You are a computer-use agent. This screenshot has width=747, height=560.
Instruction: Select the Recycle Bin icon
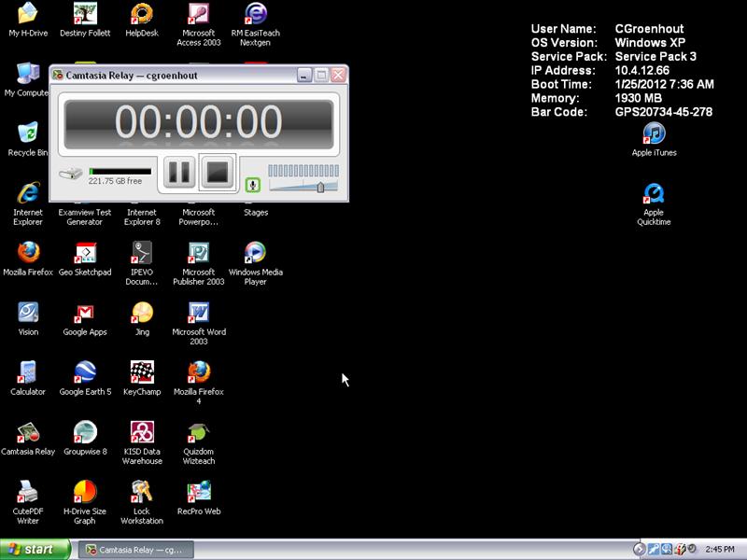(x=27, y=139)
